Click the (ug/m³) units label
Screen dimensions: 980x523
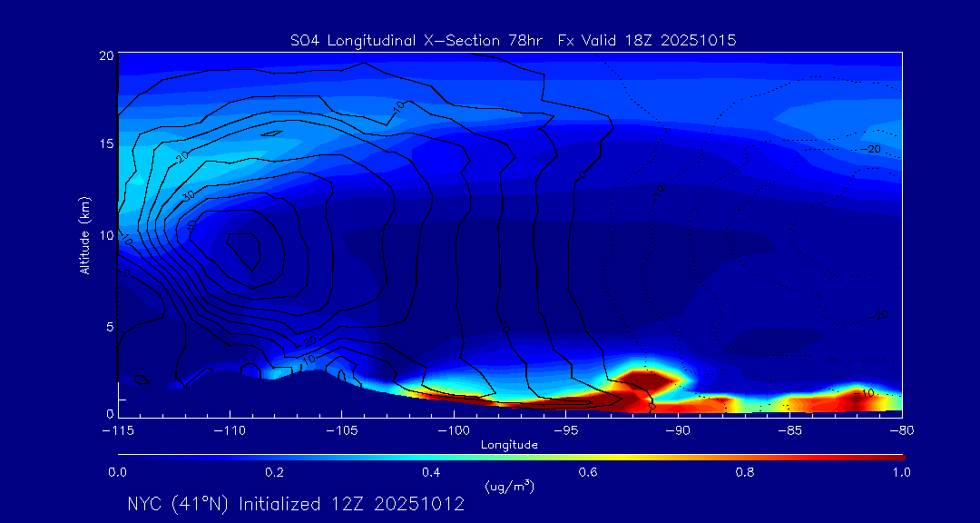pyautogui.click(x=510, y=487)
